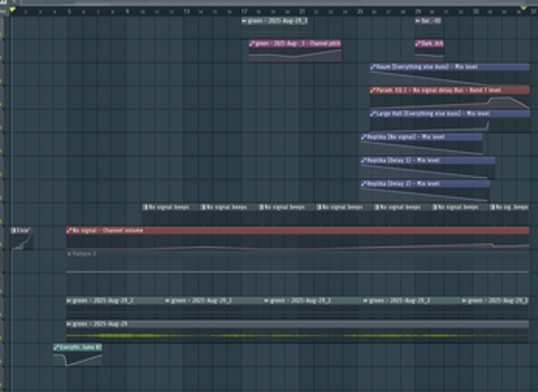Open automation icon of Param. EQ 2 Band 7 level clip
538x392 pixels.
(373, 90)
